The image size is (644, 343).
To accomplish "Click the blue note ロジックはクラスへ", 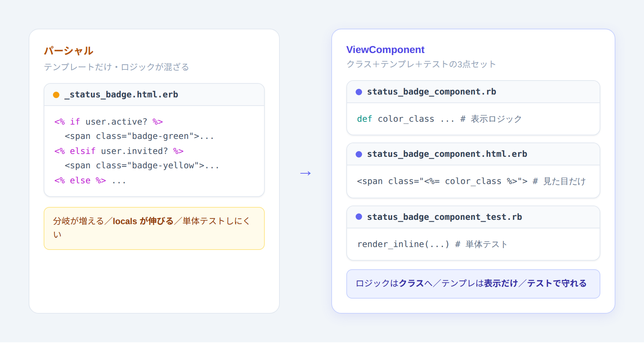I will 473,284.
